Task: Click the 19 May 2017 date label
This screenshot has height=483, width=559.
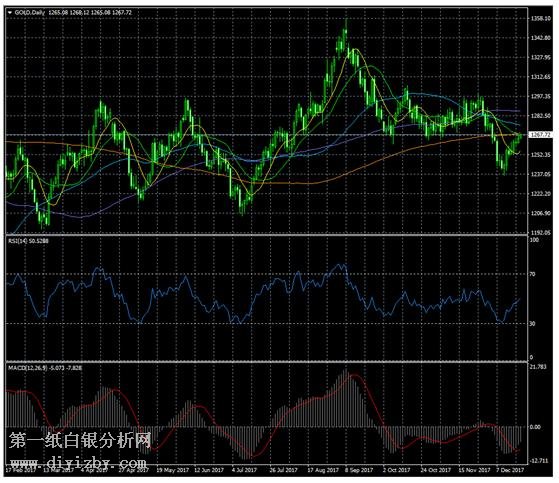Action: [173, 470]
